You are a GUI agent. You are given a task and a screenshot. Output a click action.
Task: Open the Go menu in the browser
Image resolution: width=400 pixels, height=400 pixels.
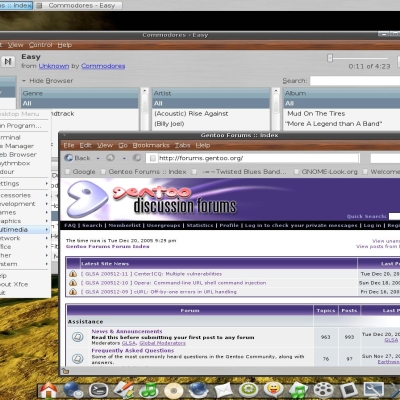click(123, 145)
